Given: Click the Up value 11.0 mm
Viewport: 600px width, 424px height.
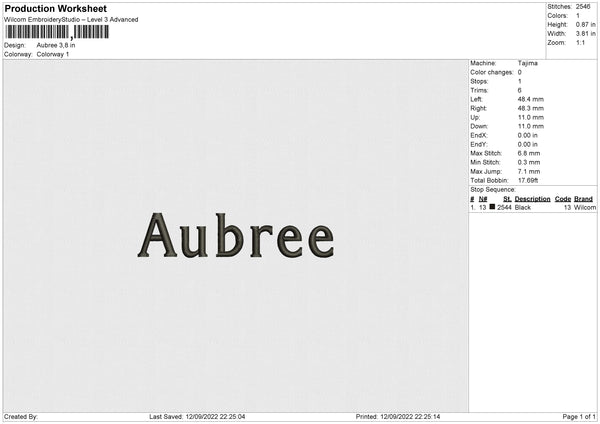Looking at the screenshot, I should [531, 117].
